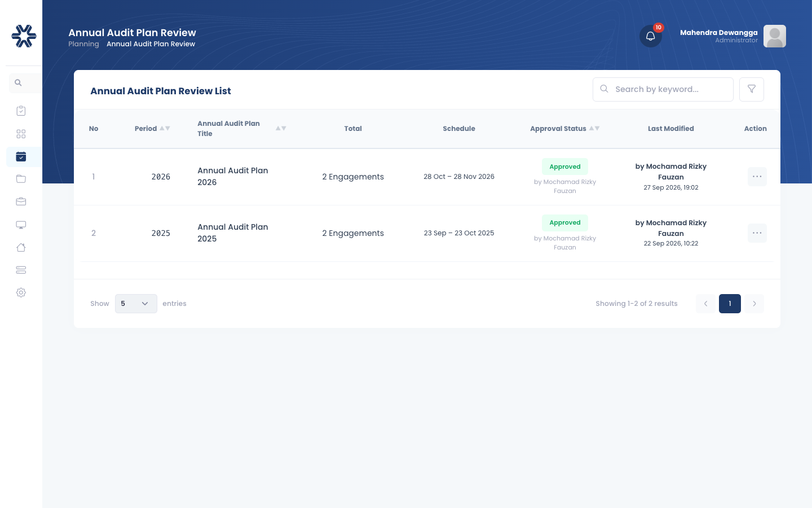Image resolution: width=812 pixels, height=508 pixels.
Task: Open the monitor sidebar icon
Action: [x=21, y=225]
